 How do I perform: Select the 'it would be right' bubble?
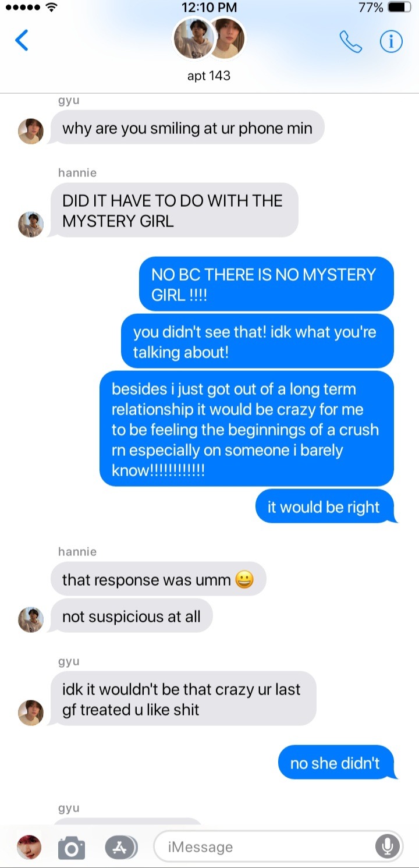[x=326, y=506]
